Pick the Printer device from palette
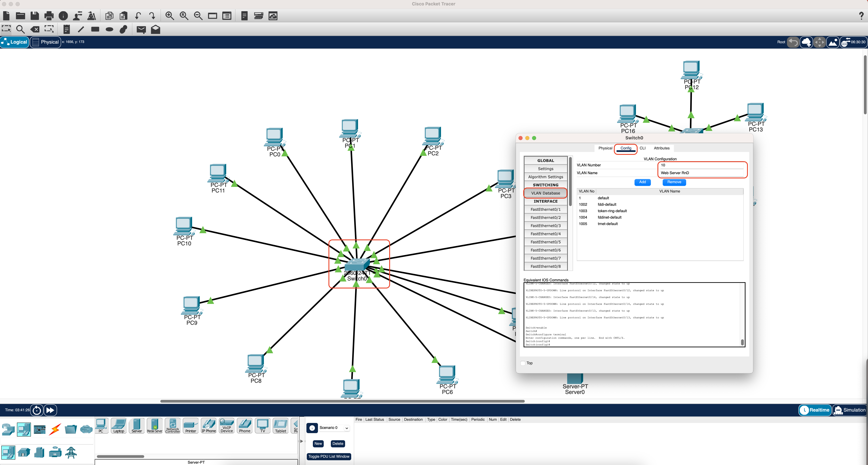The image size is (868, 465). [x=190, y=426]
